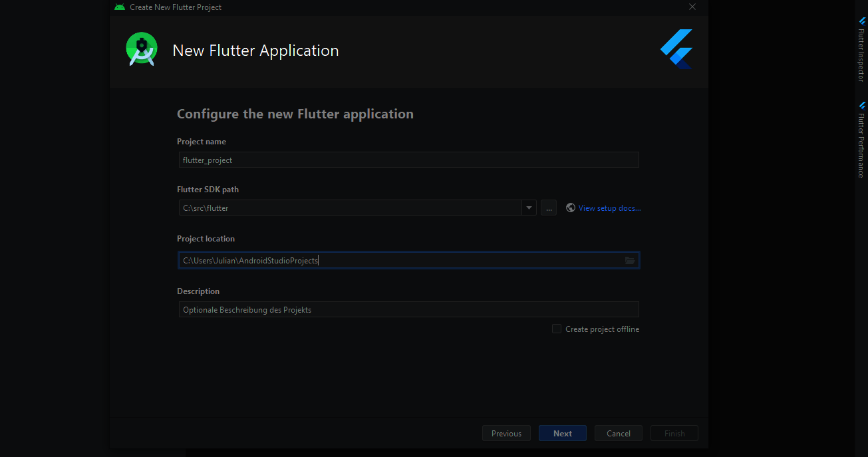The width and height of the screenshot is (868, 457).
Task: Click the globe icon beside View setup docs
Action: pyautogui.click(x=571, y=208)
